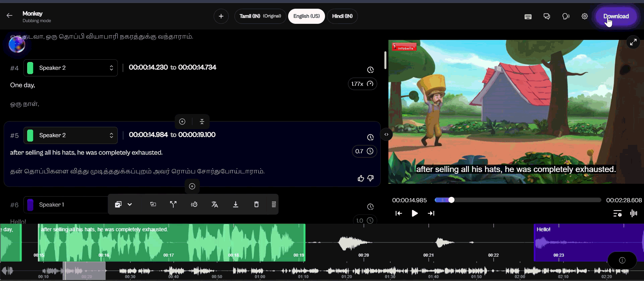Screen dimensions: 644x281
Task: Switch to Tamil (IN) Original tab
Action: [x=260, y=16]
